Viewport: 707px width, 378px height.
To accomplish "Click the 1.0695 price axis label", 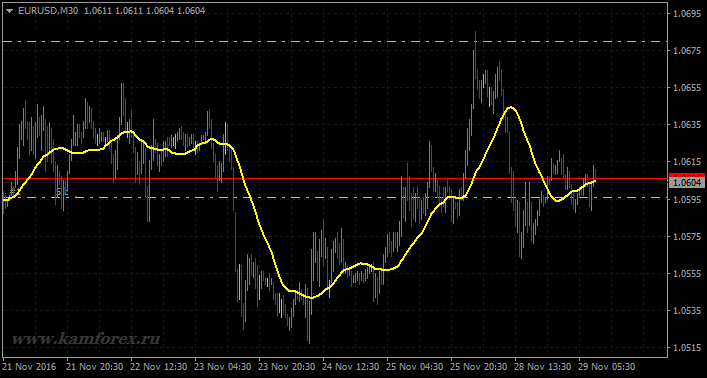I will (x=687, y=14).
